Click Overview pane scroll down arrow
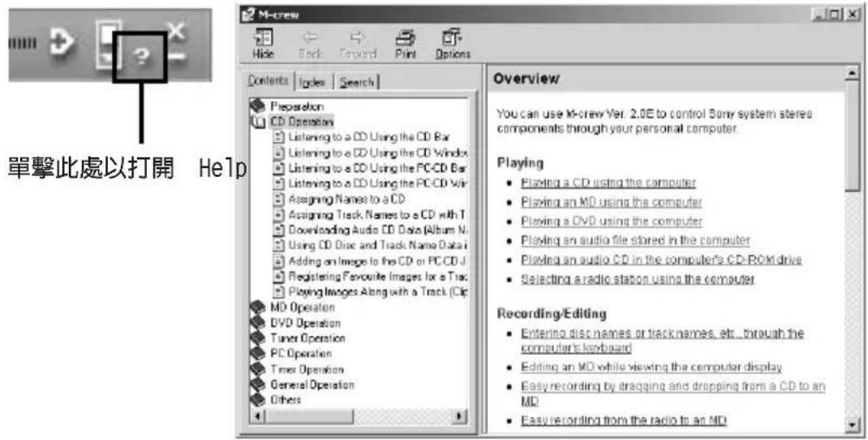Image resolution: width=868 pixels, height=440 pixels. coord(853,425)
